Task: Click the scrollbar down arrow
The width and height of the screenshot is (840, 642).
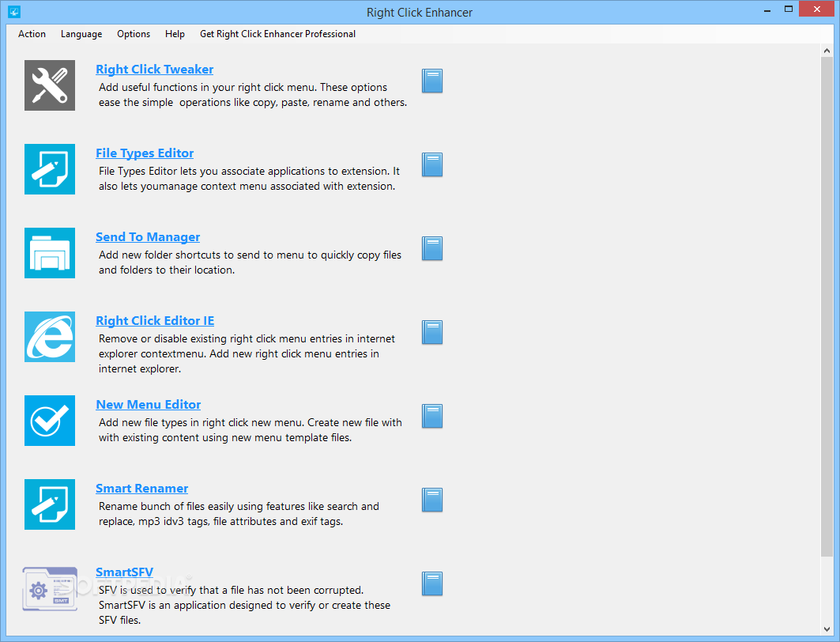Action: [x=827, y=629]
